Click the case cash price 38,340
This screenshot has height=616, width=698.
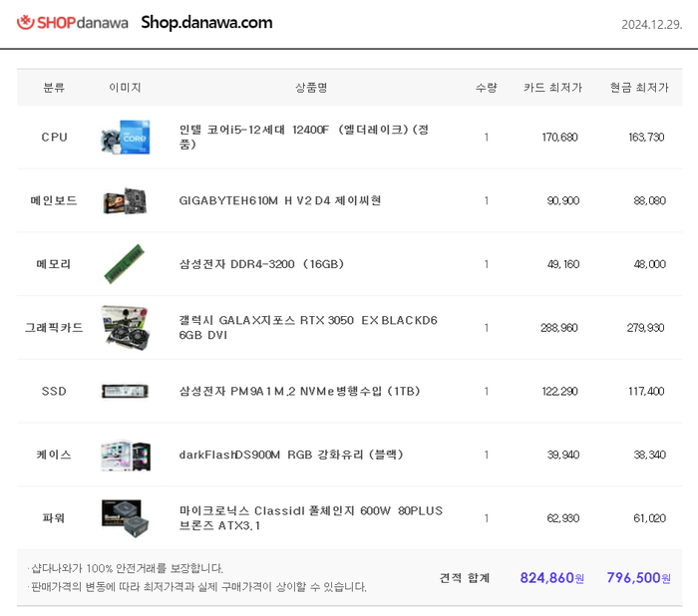click(x=649, y=455)
